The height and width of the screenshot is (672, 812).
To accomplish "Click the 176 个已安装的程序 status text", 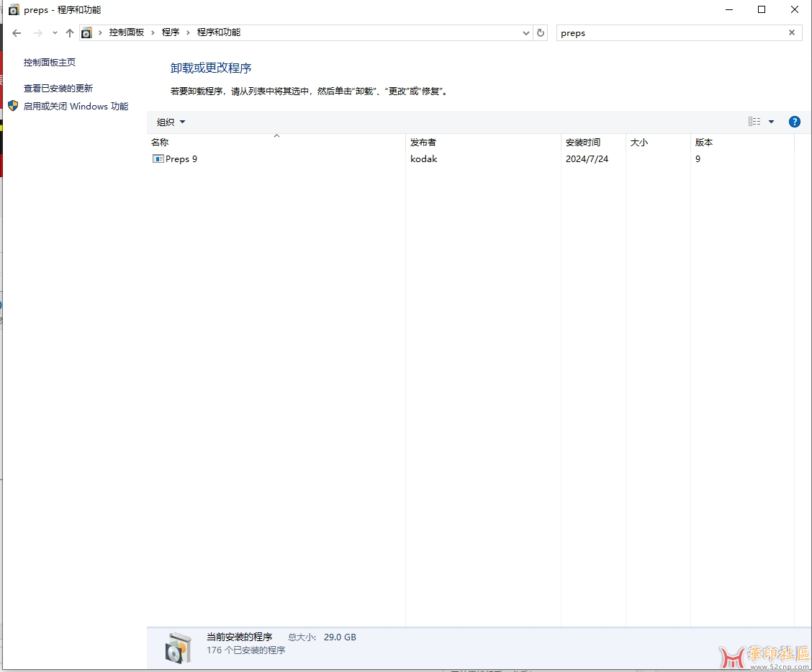I will (x=246, y=650).
